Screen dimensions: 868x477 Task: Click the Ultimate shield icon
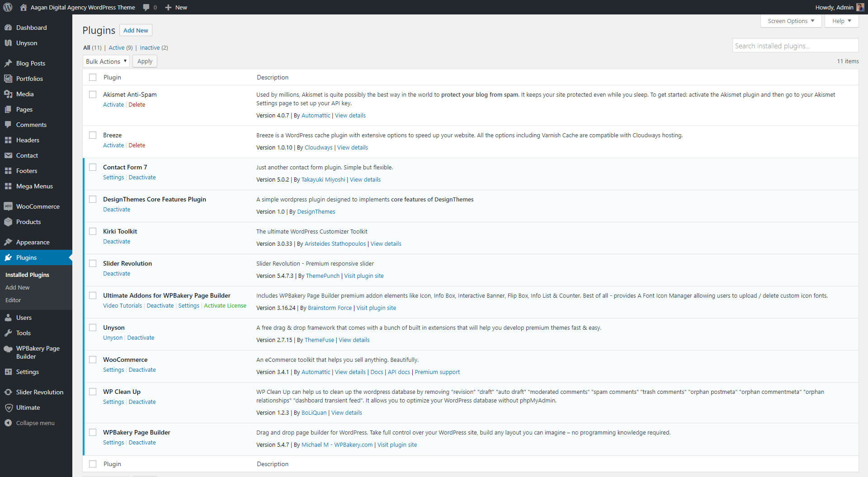pyautogui.click(x=8, y=407)
